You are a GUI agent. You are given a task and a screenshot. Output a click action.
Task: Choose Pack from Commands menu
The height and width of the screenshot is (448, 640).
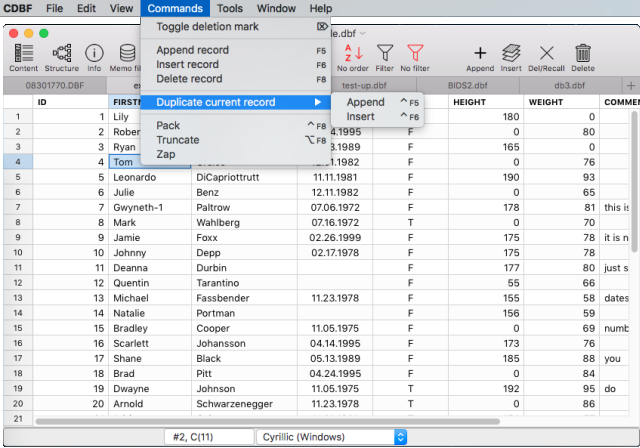coord(168,126)
